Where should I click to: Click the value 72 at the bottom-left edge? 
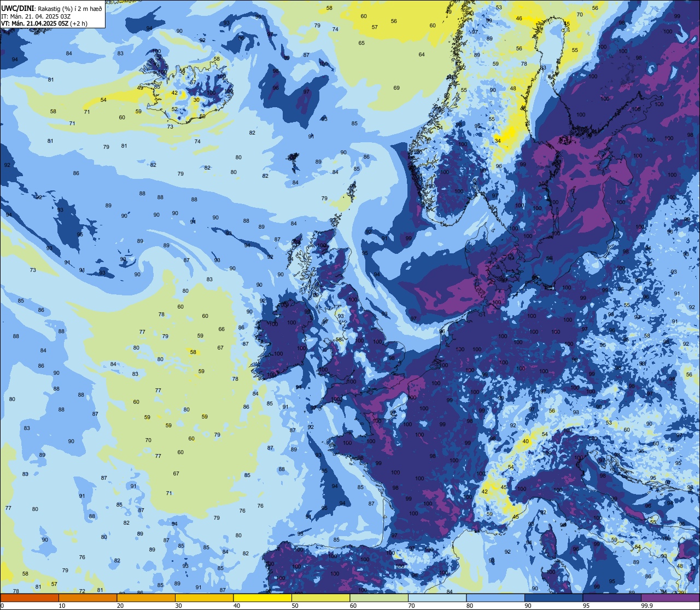(x=82, y=591)
